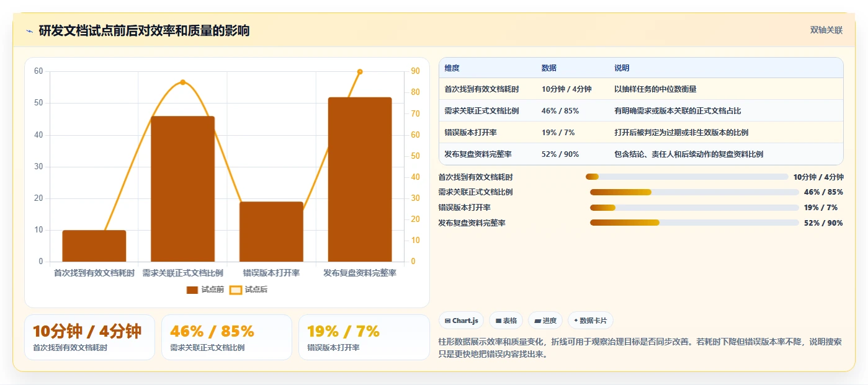Click the bar for 需求关联正式文档比例
The height and width of the screenshot is (385, 868).
pos(183,188)
